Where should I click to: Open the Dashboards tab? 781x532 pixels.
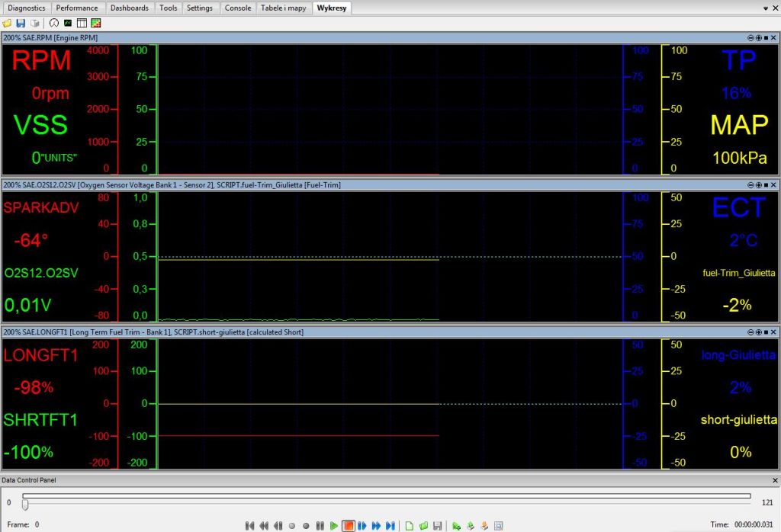[129, 8]
